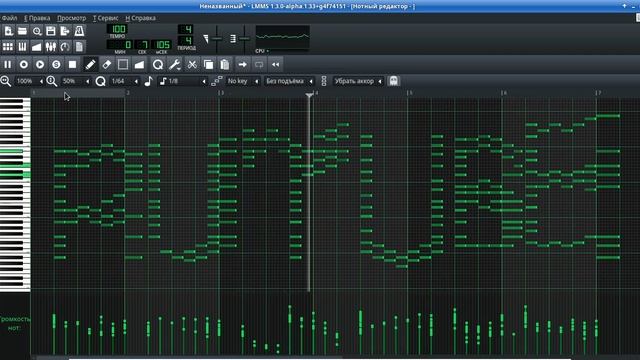Show the project notes icon

79,47
